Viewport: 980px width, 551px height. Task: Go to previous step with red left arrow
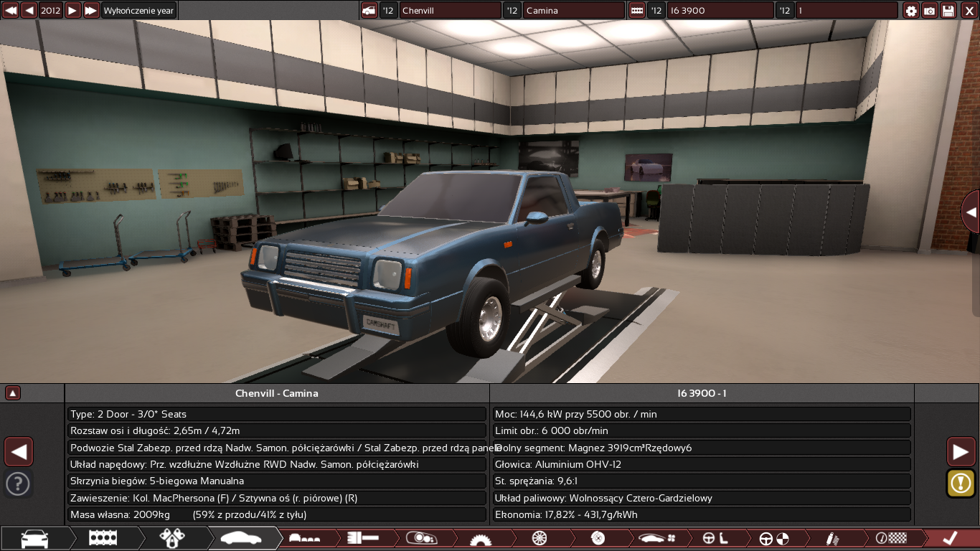pos(19,452)
